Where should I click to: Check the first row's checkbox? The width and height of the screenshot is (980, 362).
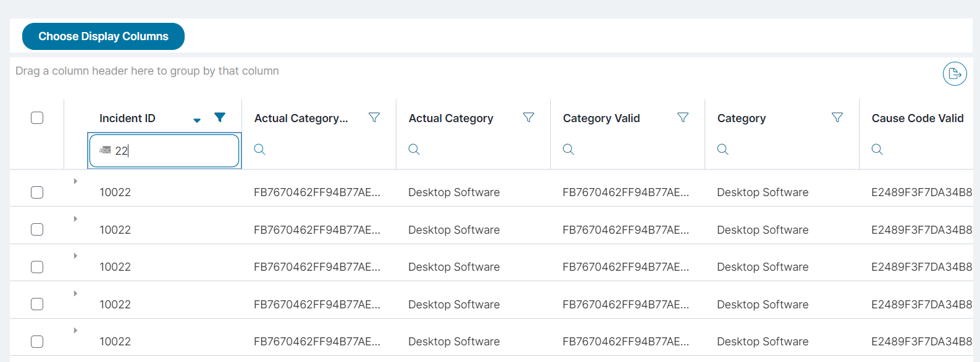[x=37, y=192]
